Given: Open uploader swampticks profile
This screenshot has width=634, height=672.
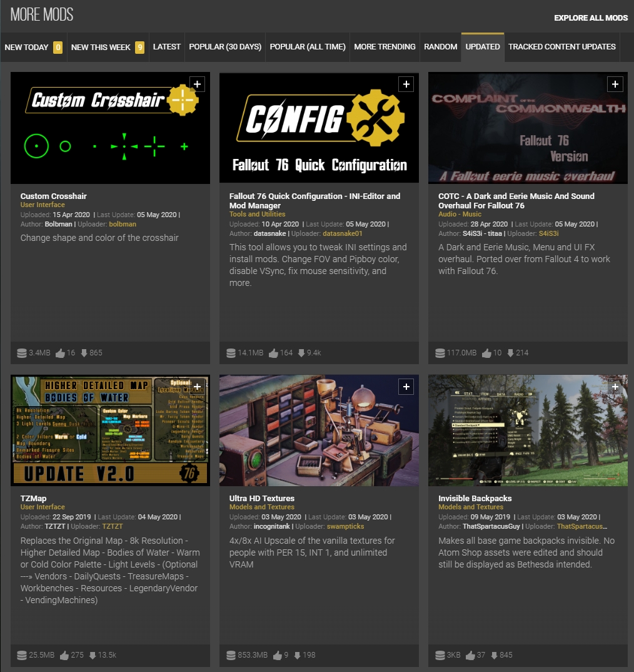Looking at the screenshot, I should pyautogui.click(x=345, y=526).
